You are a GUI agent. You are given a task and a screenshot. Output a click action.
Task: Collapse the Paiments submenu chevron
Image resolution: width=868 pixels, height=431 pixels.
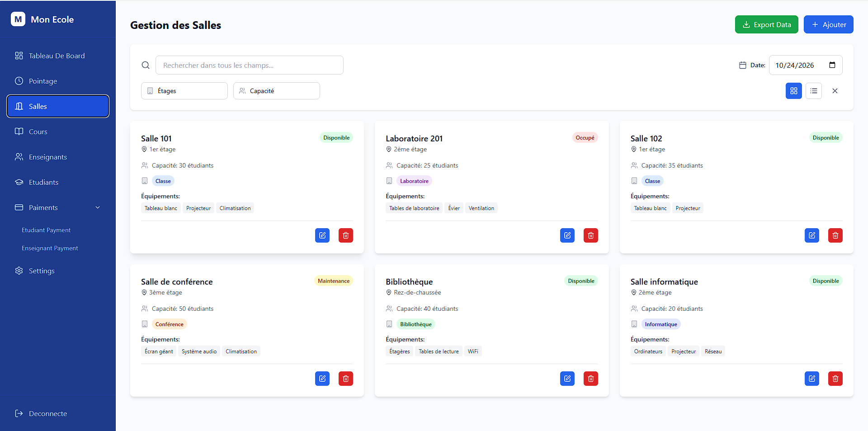(x=98, y=208)
